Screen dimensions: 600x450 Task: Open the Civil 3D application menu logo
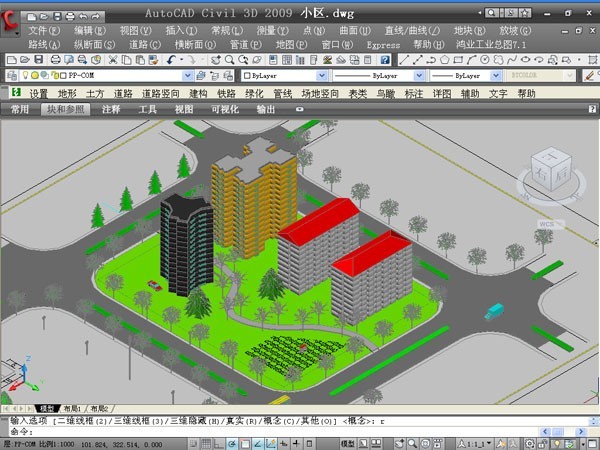pos(9,21)
